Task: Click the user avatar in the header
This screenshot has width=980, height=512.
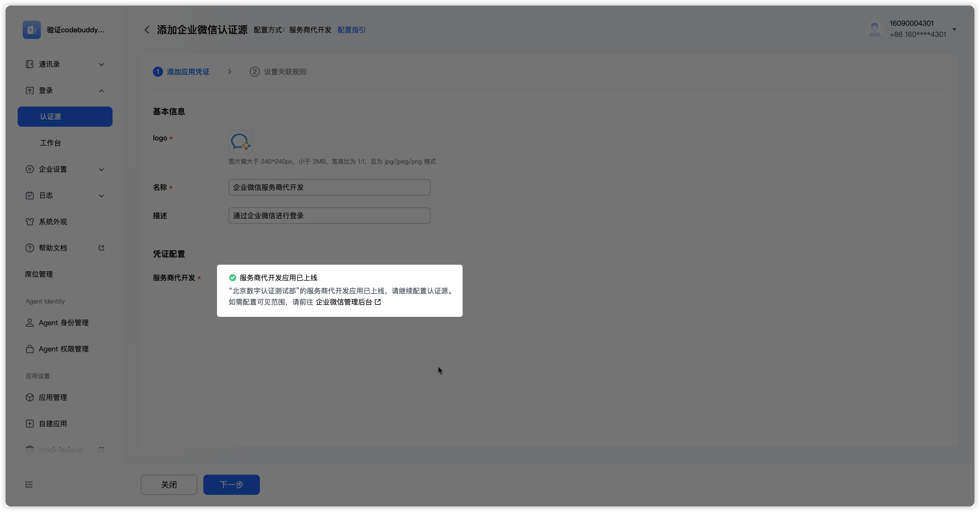Action: click(x=874, y=29)
